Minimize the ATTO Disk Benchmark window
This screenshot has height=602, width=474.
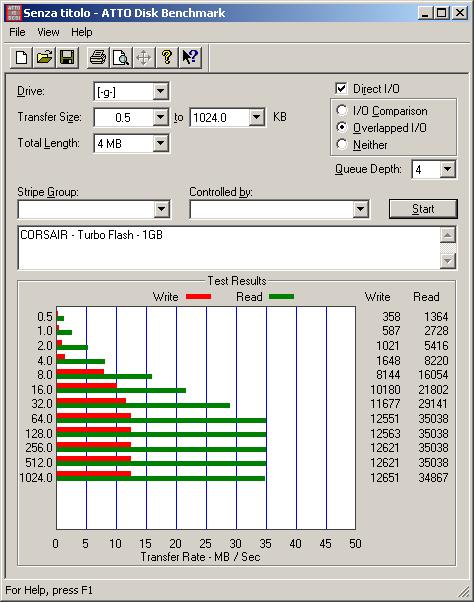(x=424, y=13)
